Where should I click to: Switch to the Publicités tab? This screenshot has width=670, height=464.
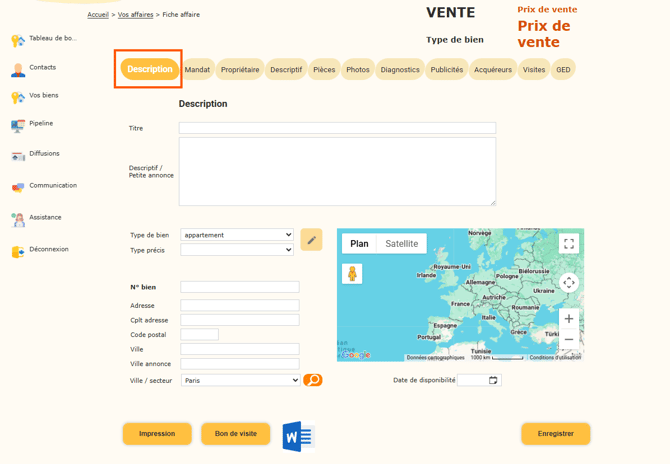tap(447, 70)
